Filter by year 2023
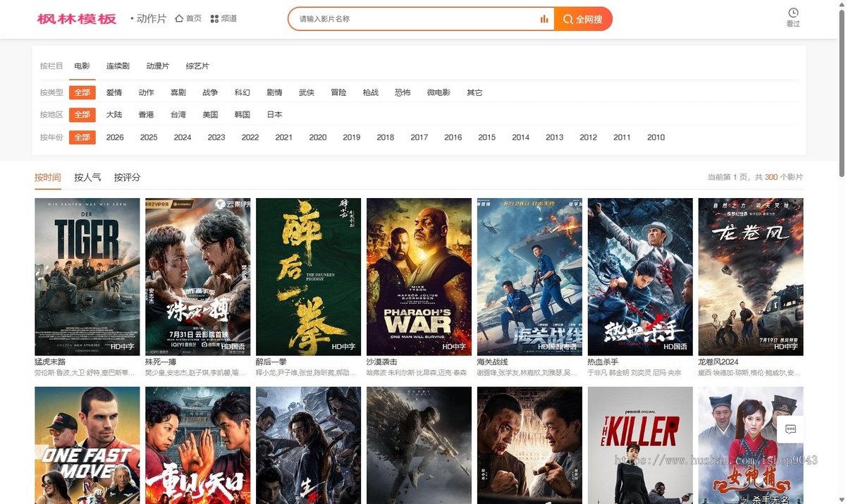This screenshot has width=846, height=504. 216,137
